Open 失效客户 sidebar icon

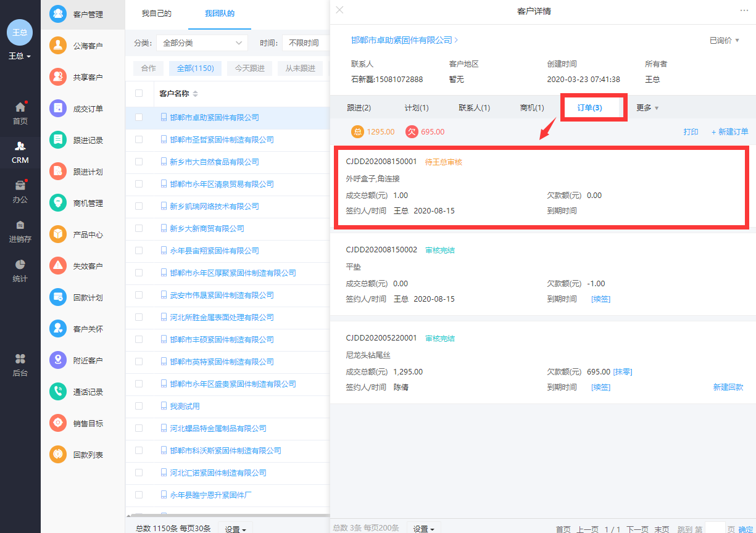pyautogui.click(x=58, y=266)
